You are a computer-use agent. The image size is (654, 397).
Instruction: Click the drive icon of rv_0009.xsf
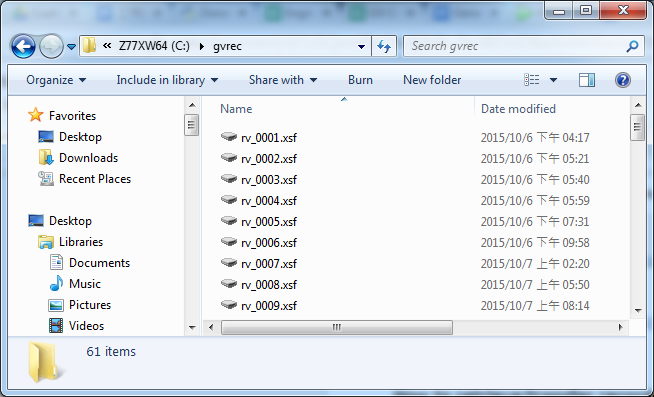pyautogui.click(x=229, y=304)
